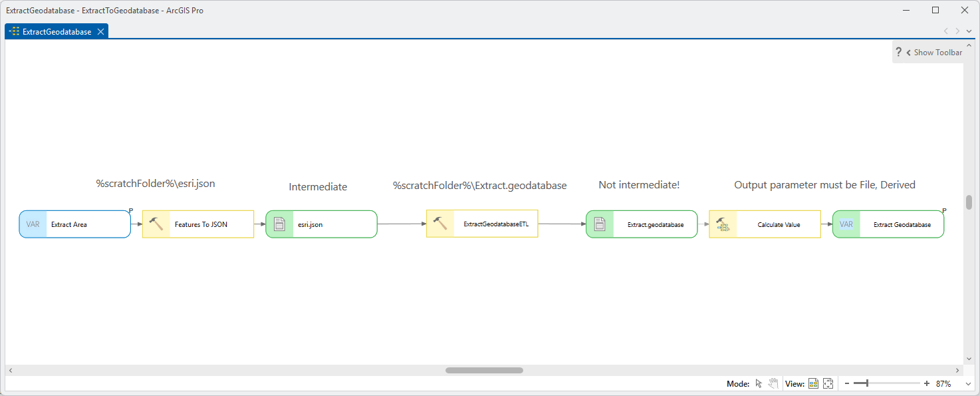980x396 pixels.
Task: Select the ExtractGeodatabaseETL tool node
Action: (482, 224)
